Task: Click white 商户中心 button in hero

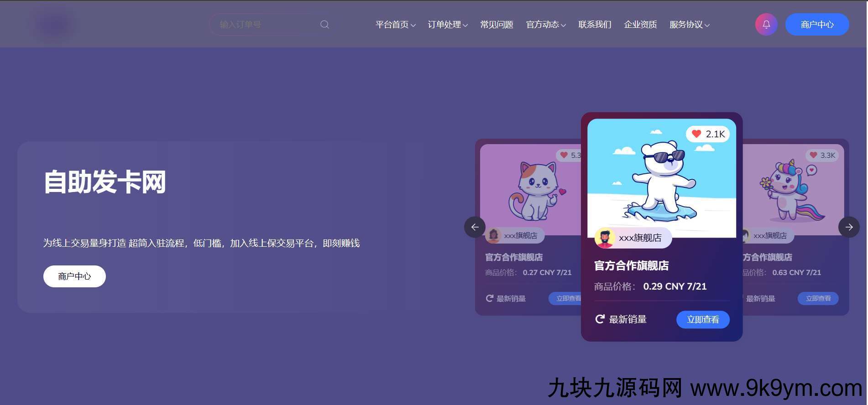Action: [74, 276]
